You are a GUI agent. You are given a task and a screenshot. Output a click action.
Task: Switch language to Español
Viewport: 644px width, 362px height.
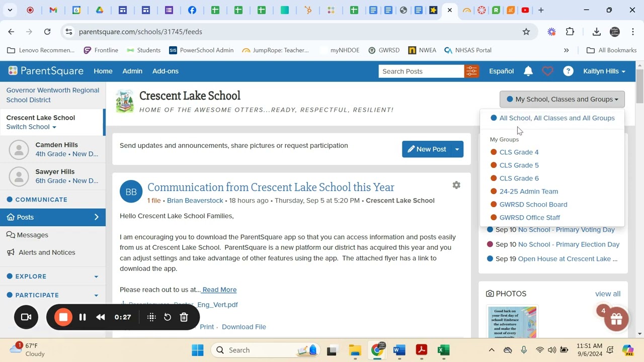point(502,71)
